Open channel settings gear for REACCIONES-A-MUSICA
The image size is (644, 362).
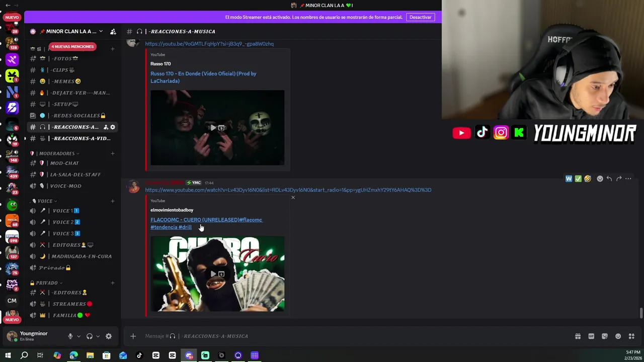click(113, 127)
